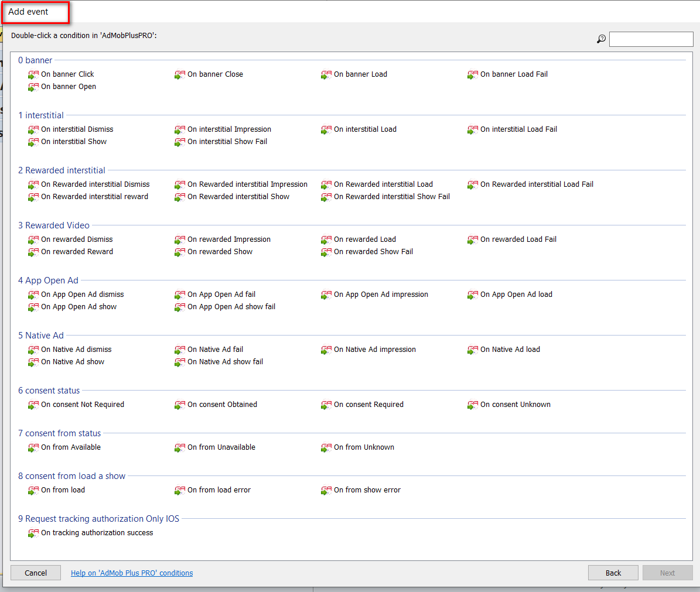
Task: Click the search magnifier help icon
Action: click(x=601, y=39)
